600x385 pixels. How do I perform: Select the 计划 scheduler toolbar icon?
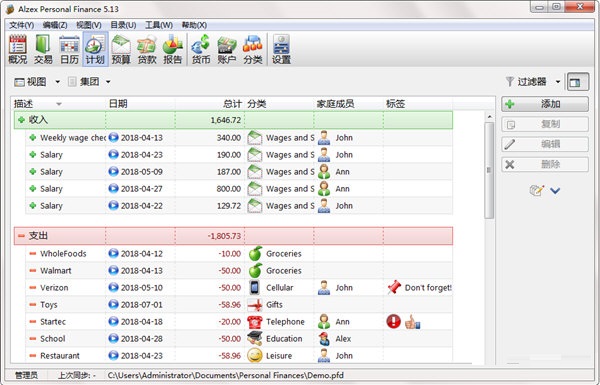(x=95, y=49)
